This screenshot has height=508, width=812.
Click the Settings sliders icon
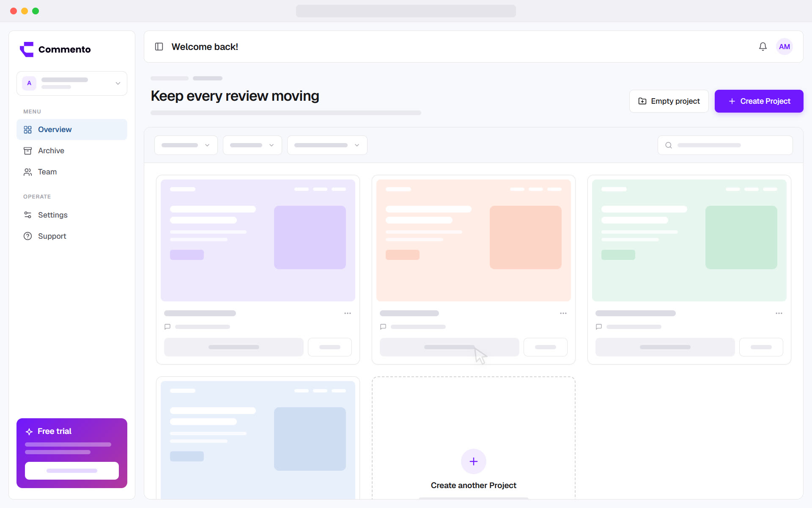pyautogui.click(x=28, y=215)
